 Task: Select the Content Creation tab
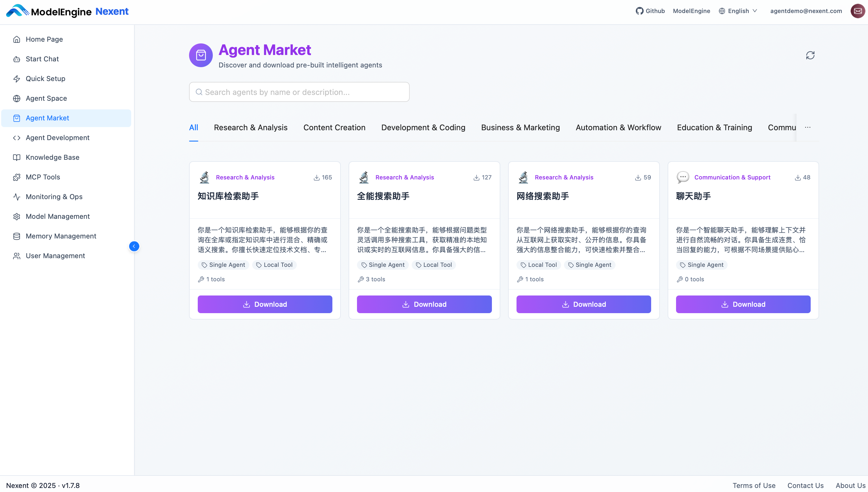click(x=334, y=127)
